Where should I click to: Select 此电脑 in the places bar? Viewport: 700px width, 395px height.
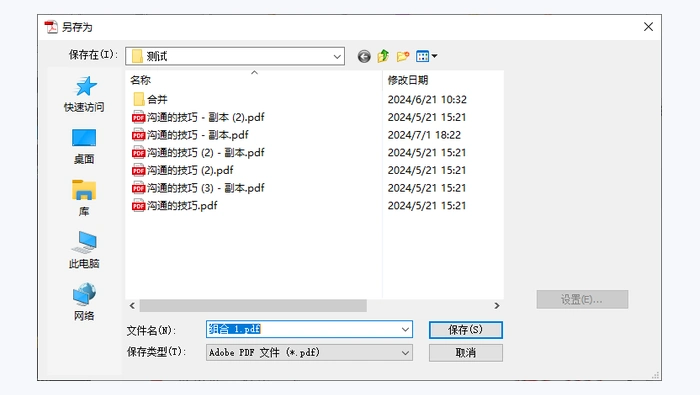(84, 250)
